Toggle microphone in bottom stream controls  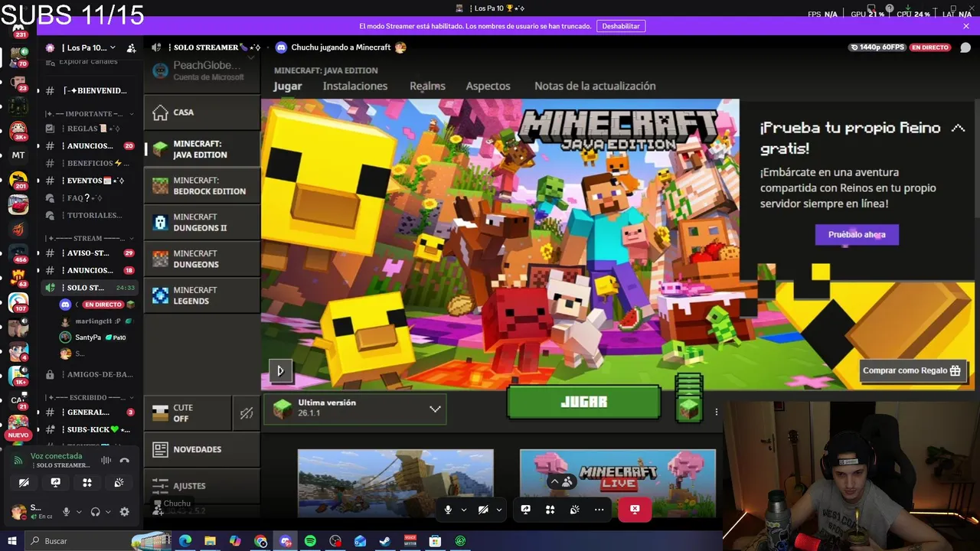tap(448, 509)
